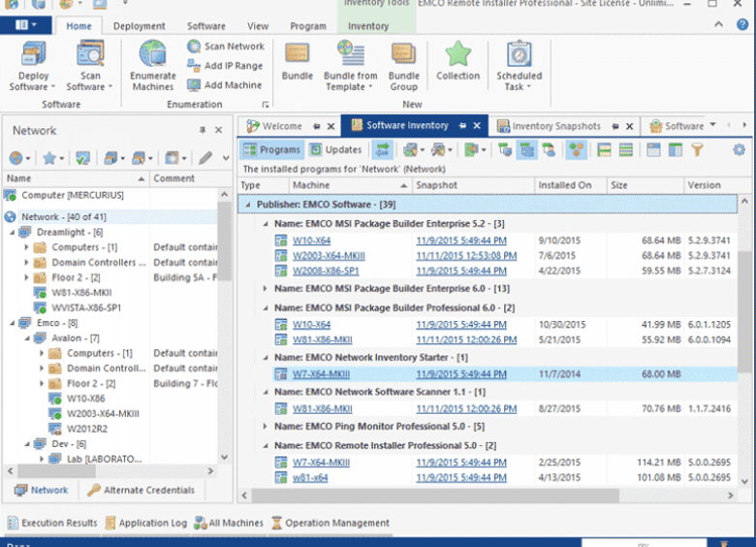The image size is (756, 547).
Task: Click the Network button at panel bottom
Action: (41, 490)
